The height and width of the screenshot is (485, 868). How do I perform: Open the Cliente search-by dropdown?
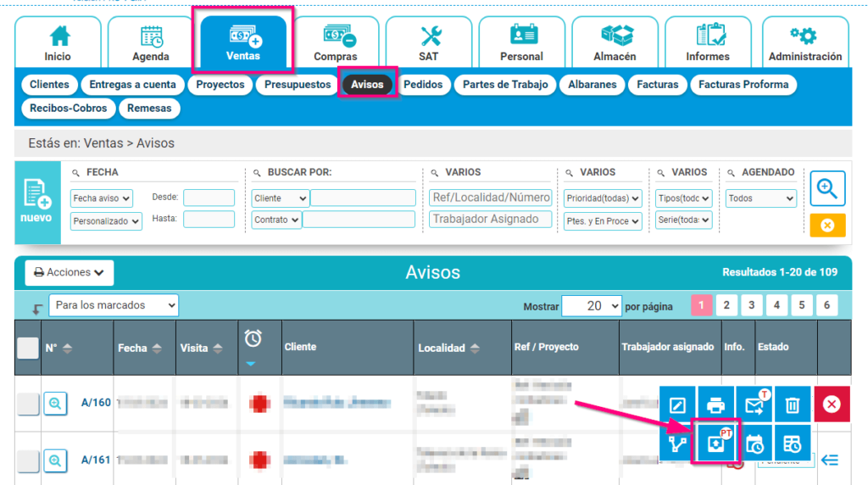click(x=280, y=198)
